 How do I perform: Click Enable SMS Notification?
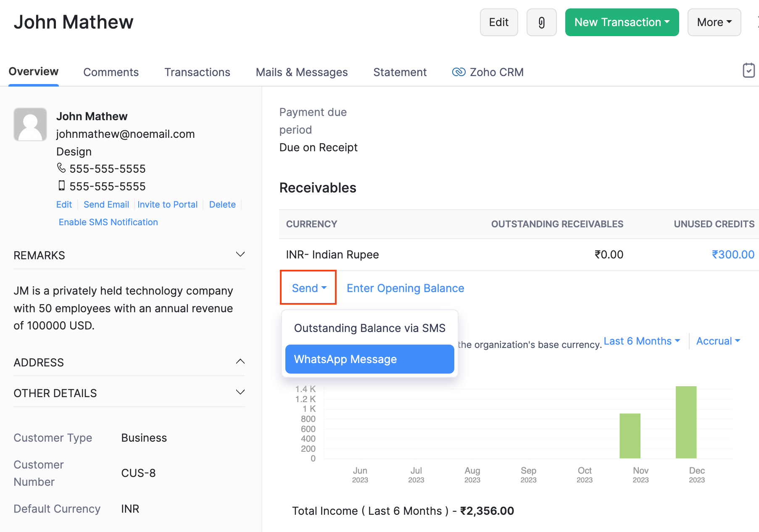(108, 222)
